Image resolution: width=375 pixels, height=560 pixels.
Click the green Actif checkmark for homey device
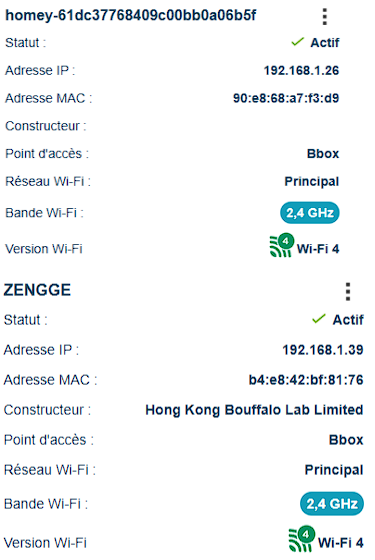[298, 42]
